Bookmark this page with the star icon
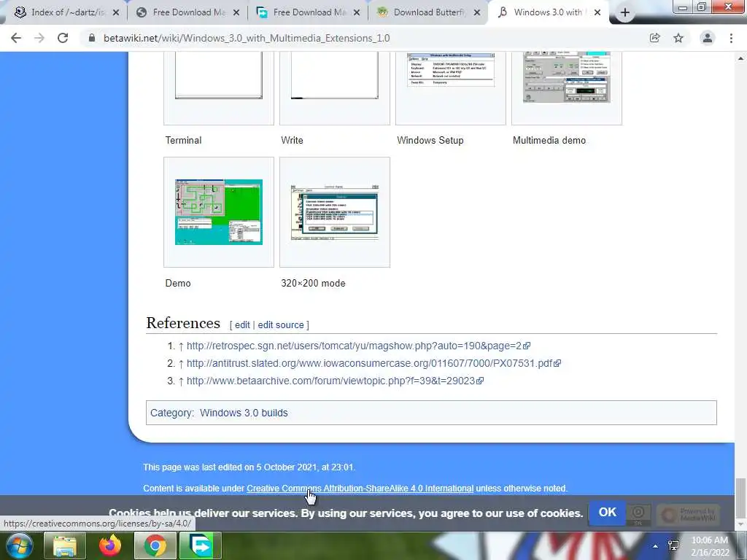 pyautogui.click(x=678, y=38)
